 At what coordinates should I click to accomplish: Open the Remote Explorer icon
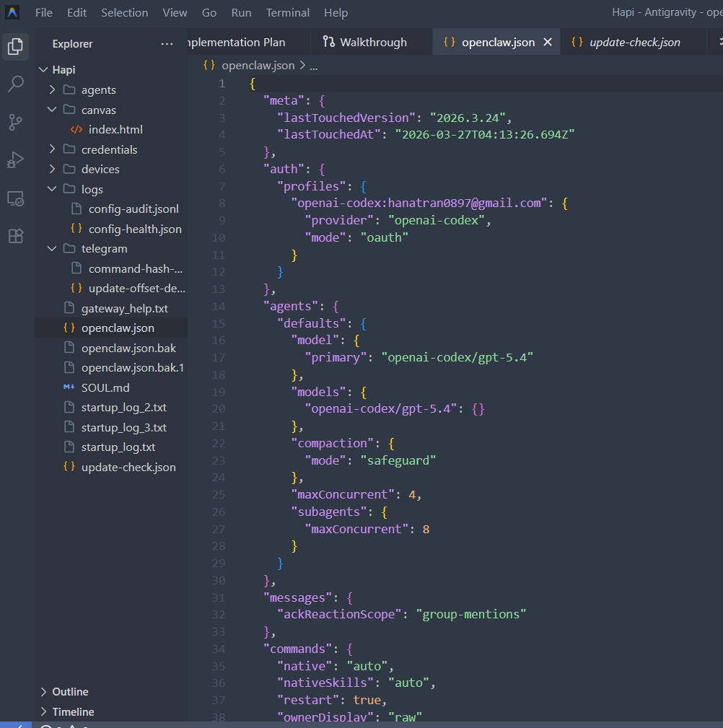coord(15,198)
